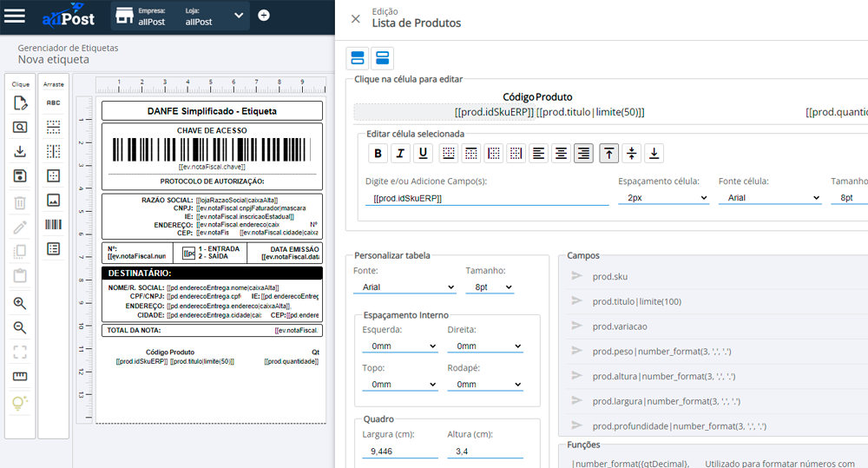This screenshot has width=868, height=468.
Task: Click the ruler icon in left toolbar
Action: 20,377
